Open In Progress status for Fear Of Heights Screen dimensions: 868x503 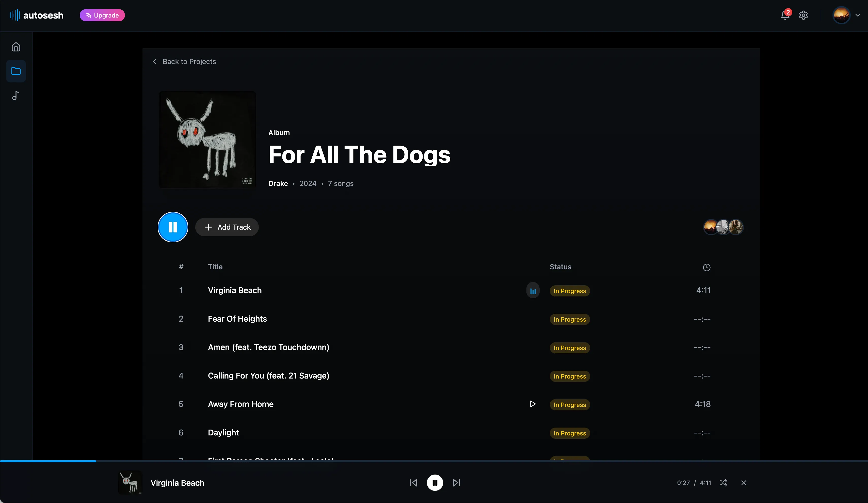tap(570, 319)
